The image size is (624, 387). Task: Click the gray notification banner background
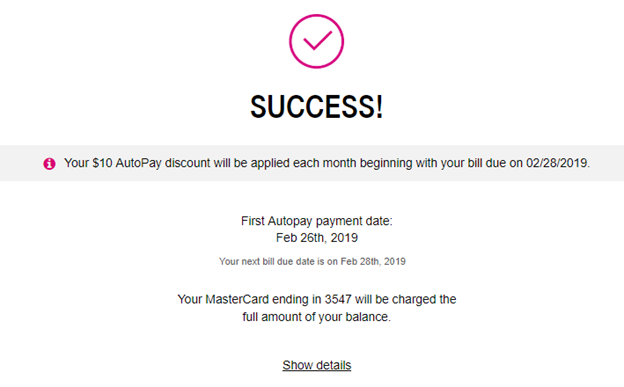(312, 163)
